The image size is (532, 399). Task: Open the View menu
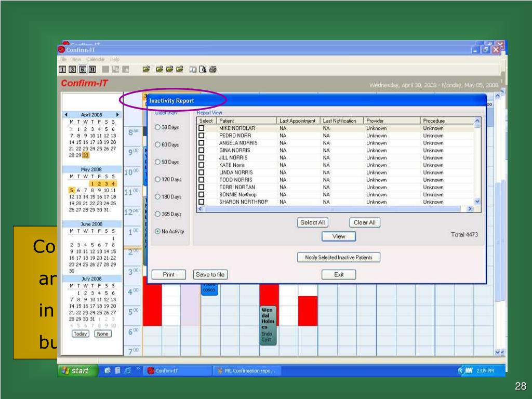76,59
